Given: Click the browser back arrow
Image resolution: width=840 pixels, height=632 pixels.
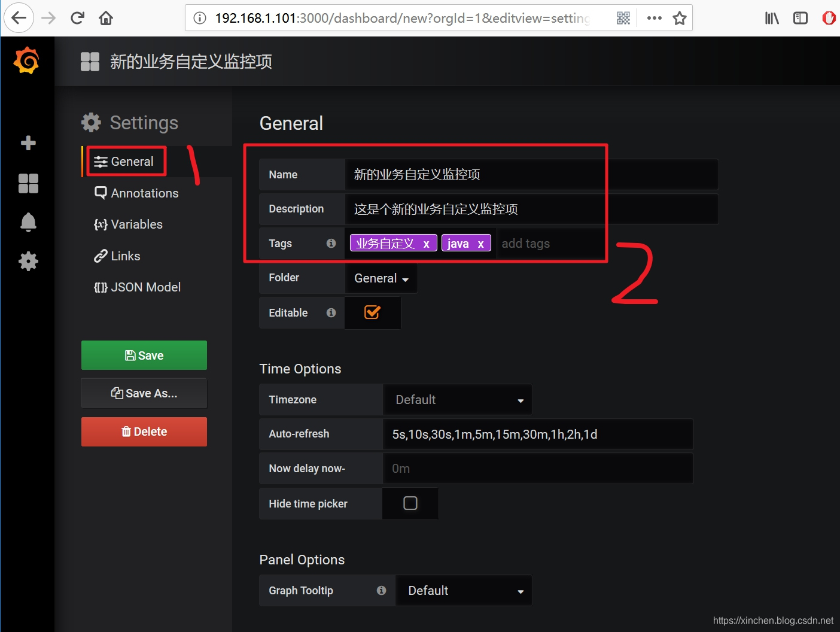Looking at the screenshot, I should [x=19, y=18].
